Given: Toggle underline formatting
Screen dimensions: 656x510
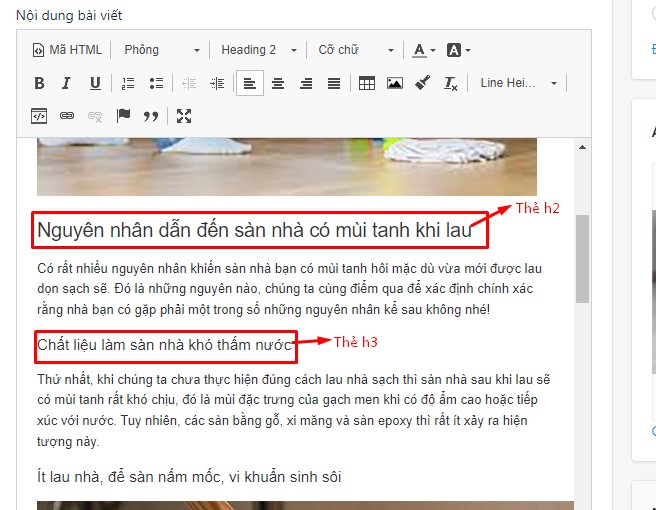Looking at the screenshot, I should [x=95, y=83].
